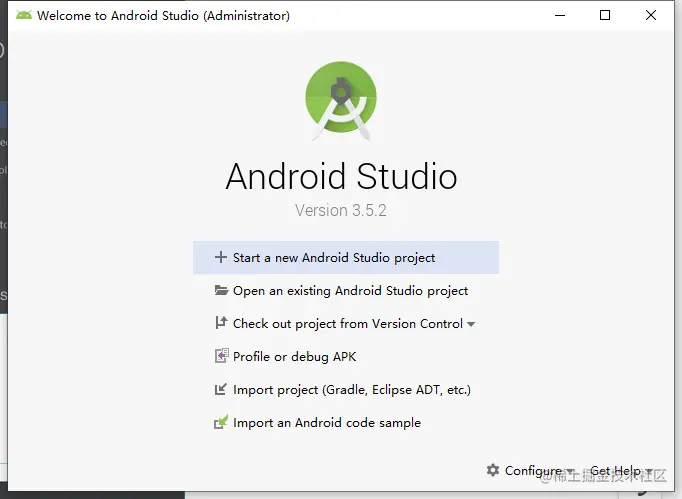Select Check out project from Version Control
Viewport: 682px width, 499px height.
tap(348, 324)
